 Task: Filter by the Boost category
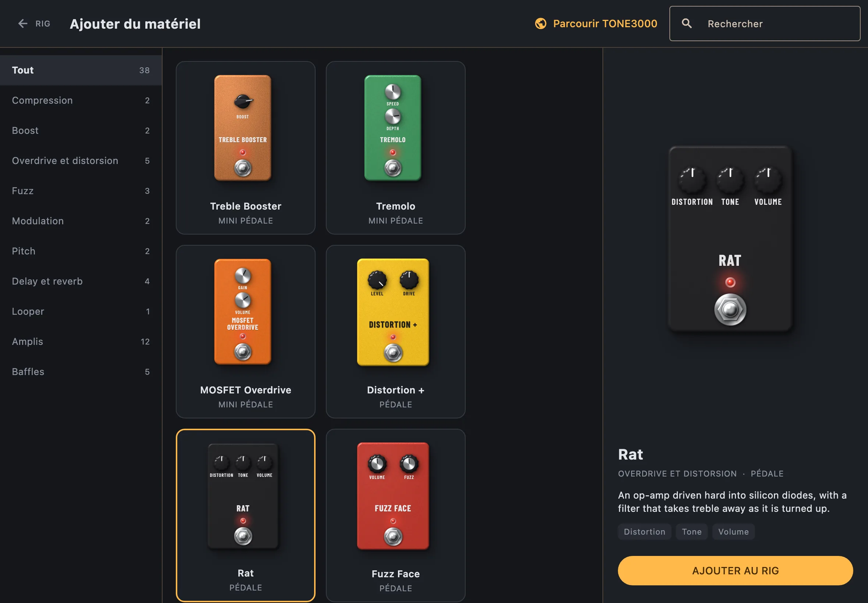point(81,131)
